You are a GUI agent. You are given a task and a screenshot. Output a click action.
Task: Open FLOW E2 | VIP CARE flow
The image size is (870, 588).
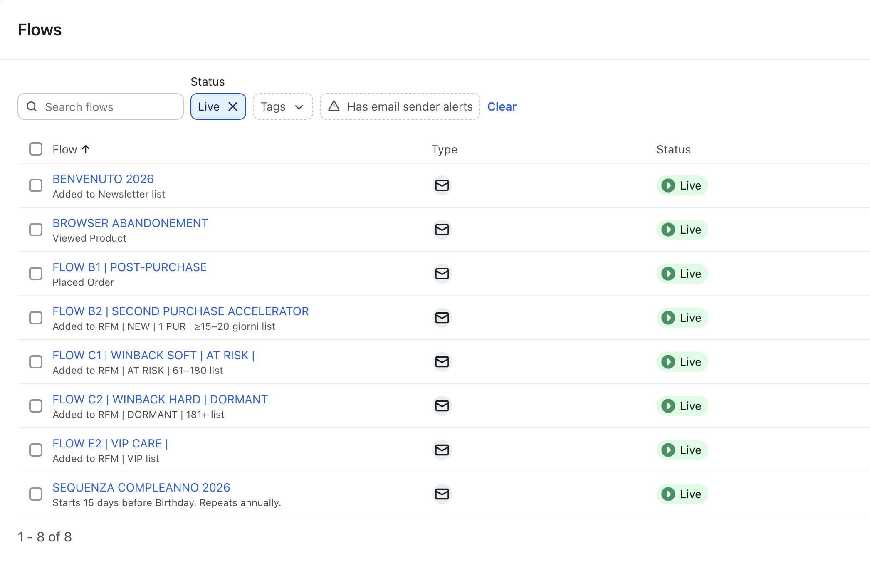tap(110, 443)
